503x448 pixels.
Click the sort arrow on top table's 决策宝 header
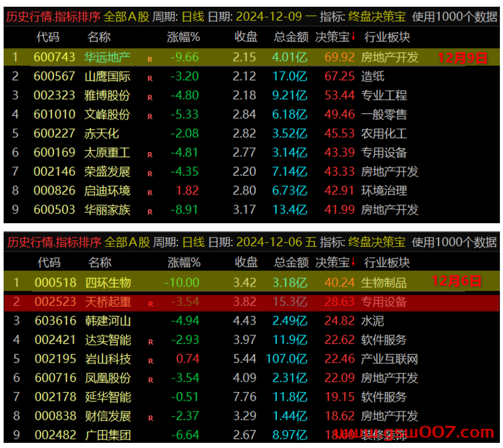pos(353,37)
